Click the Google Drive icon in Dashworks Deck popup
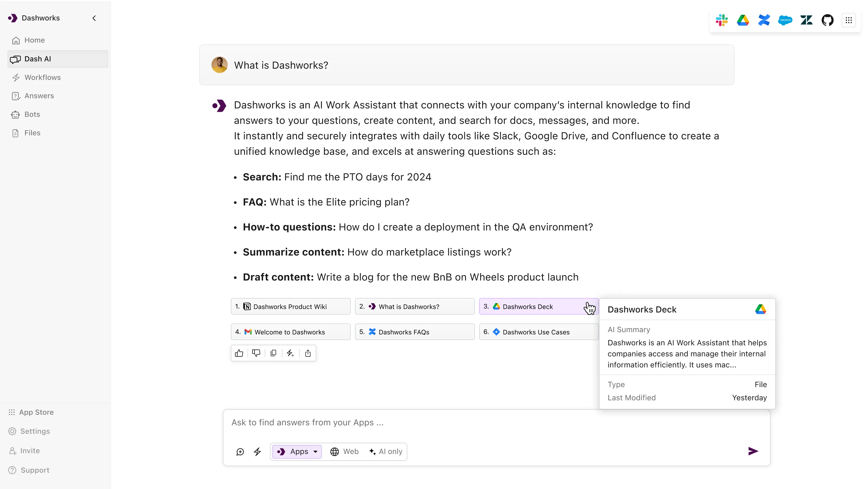 (761, 309)
